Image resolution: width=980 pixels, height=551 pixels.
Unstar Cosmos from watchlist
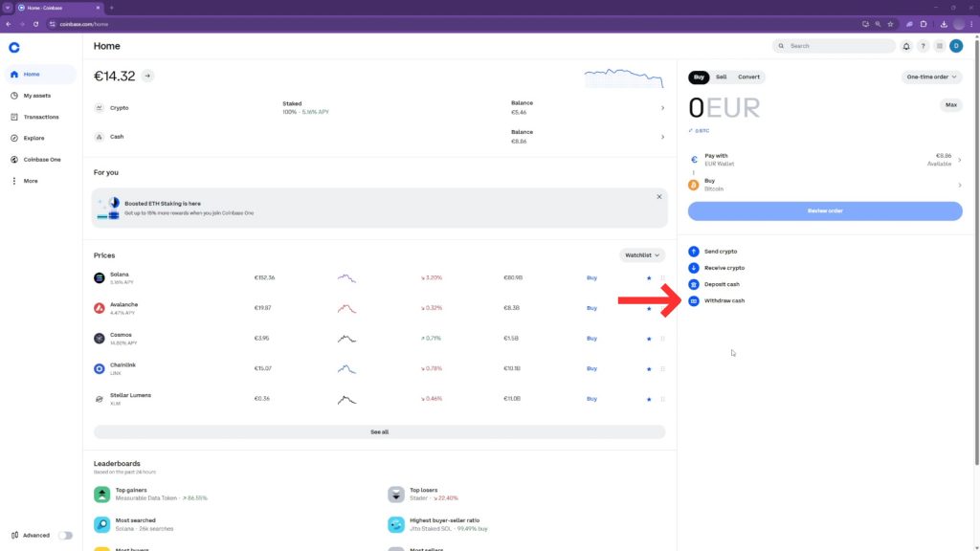click(x=649, y=339)
